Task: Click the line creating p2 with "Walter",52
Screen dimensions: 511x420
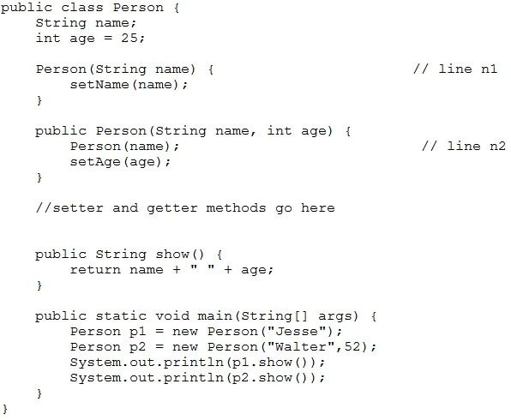Action: pyautogui.click(x=223, y=347)
